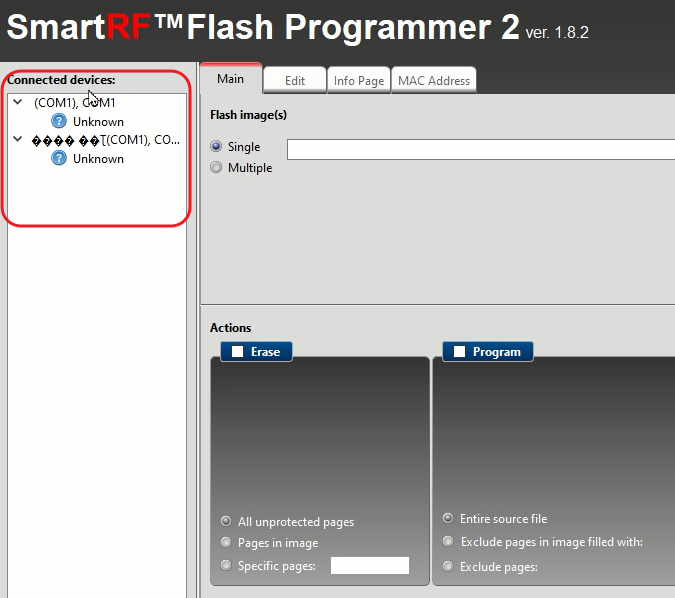Open the Edit tab
This screenshot has width=675, height=598.
pos(295,81)
